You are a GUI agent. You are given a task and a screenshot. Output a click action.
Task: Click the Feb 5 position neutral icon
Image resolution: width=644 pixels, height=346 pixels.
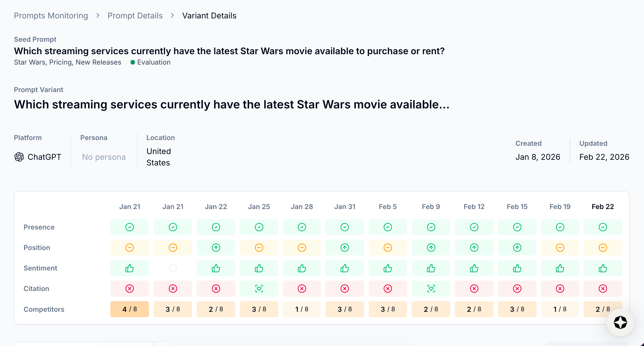[x=388, y=248]
